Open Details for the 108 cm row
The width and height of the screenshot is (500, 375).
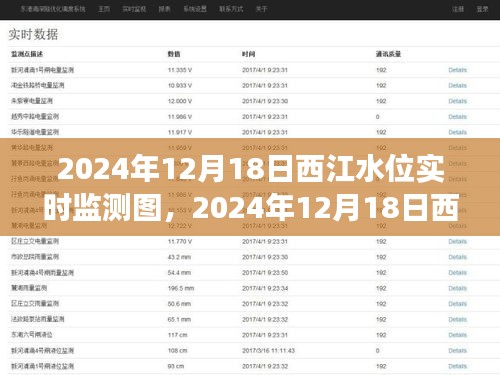click(x=457, y=351)
